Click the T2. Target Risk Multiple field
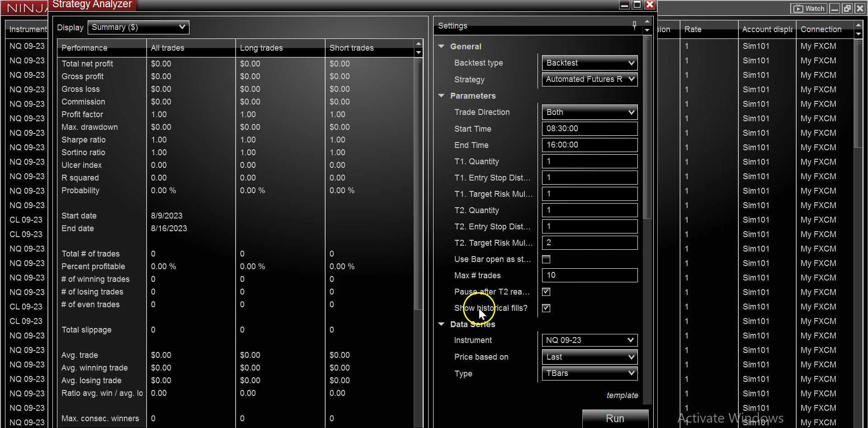 point(590,243)
